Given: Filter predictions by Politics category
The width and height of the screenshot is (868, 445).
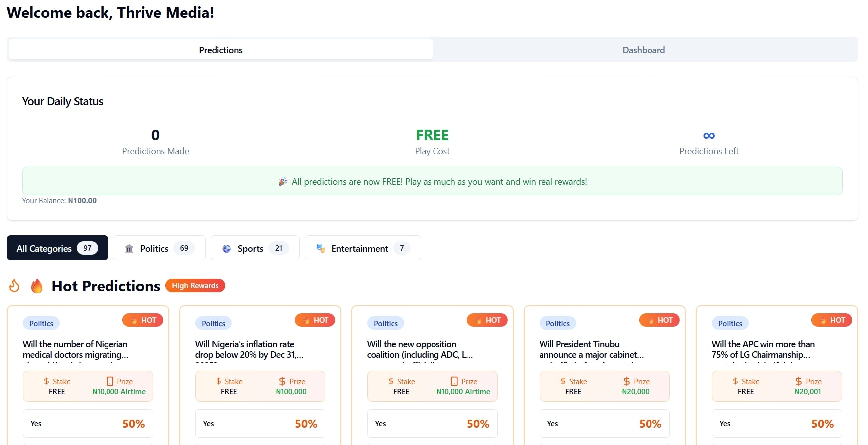Looking at the screenshot, I should pyautogui.click(x=159, y=248).
